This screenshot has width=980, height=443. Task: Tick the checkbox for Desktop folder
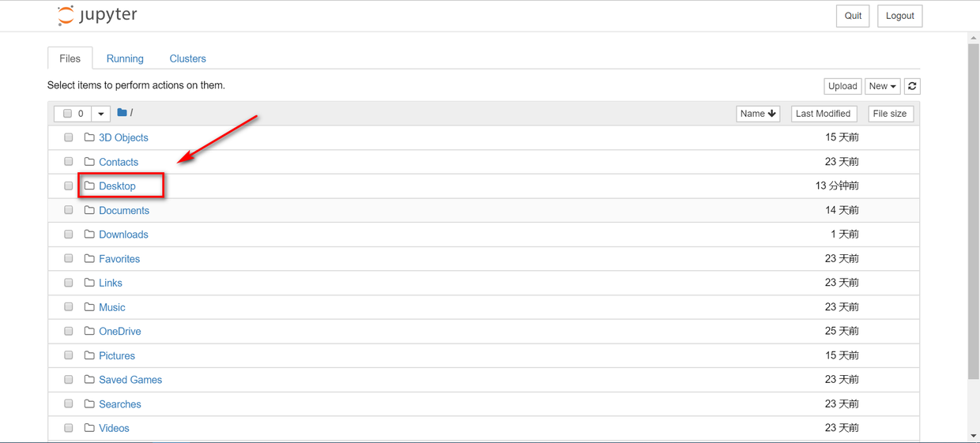[69, 186]
